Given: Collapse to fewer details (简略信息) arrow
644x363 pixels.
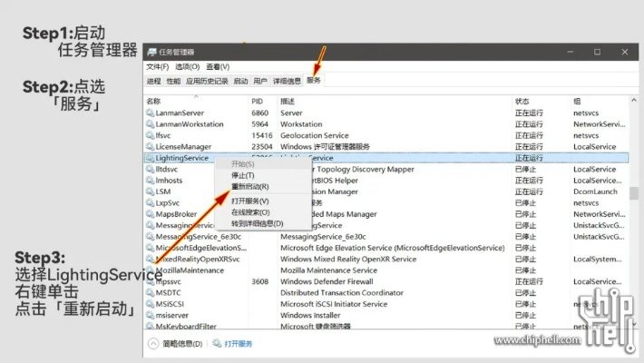Looking at the screenshot, I should [x=153, y=344].
